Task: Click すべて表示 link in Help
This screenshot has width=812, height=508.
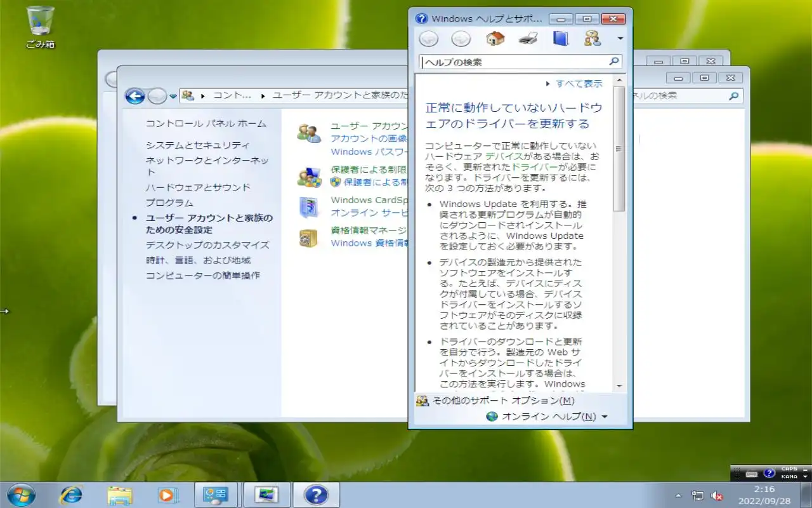Action: pos(579,83)
